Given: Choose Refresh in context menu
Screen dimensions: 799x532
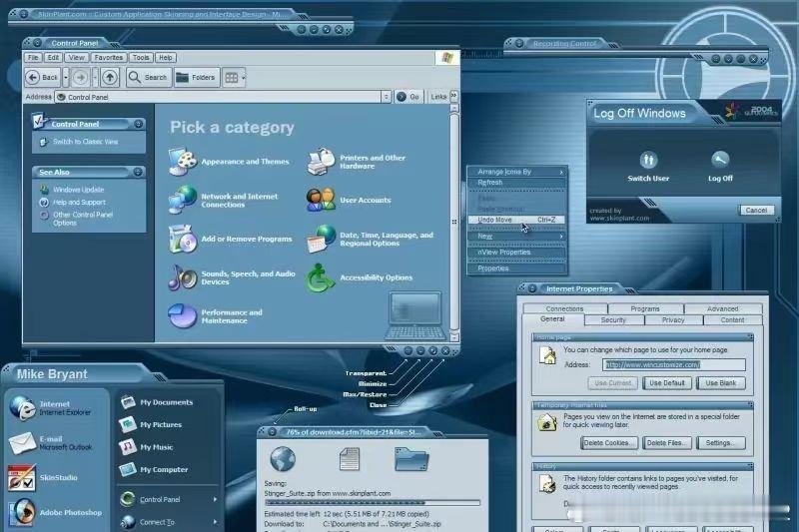Looking at the screenshot, I should [x=516, y=183].
